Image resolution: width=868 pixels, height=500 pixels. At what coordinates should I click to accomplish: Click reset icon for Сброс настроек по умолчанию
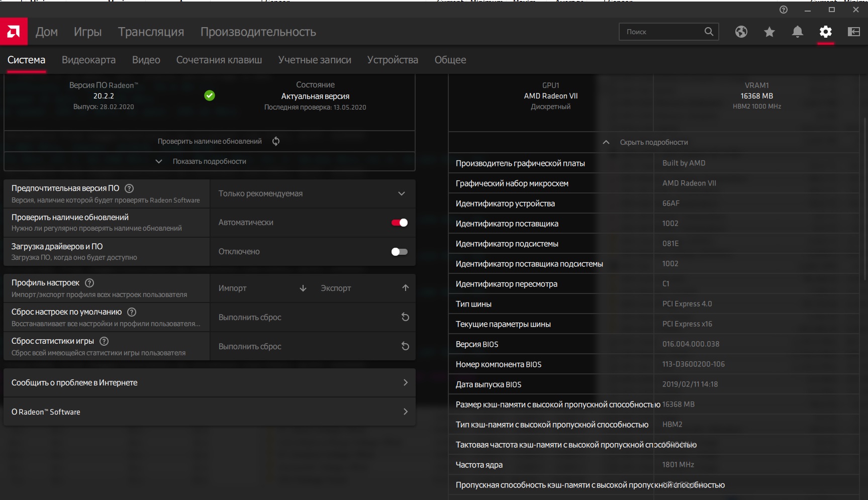pos(406,317)
